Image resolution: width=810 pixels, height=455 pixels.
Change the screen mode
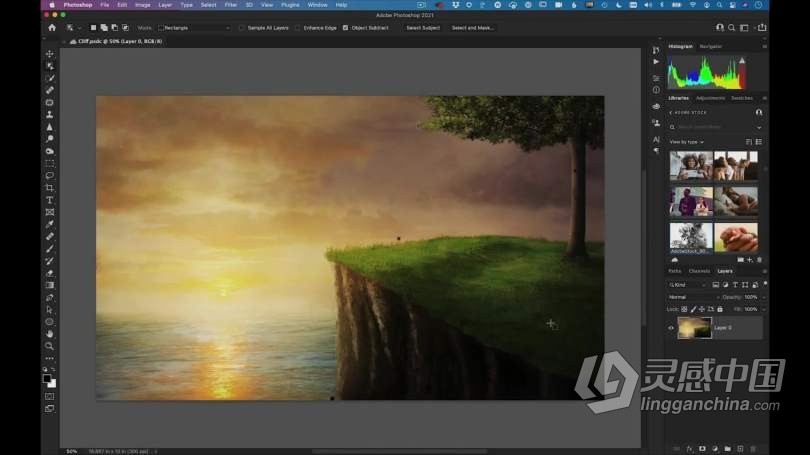coord(50,409)
